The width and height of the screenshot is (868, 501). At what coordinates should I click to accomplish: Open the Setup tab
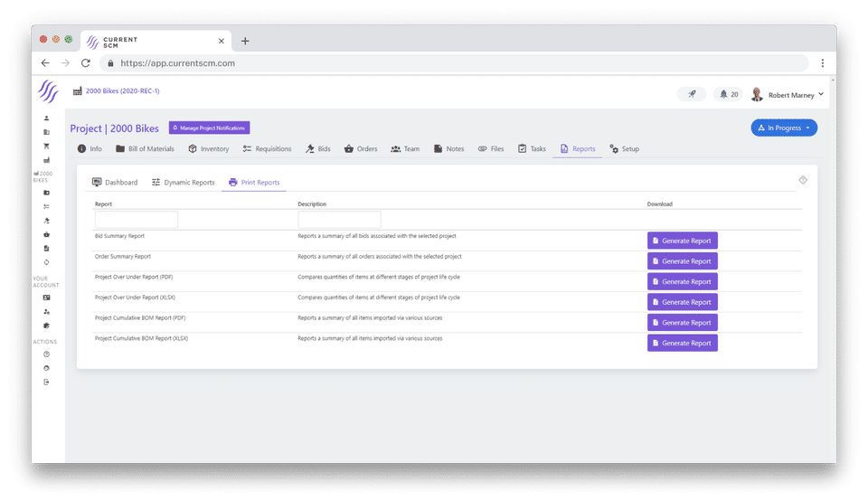point(625,149)
